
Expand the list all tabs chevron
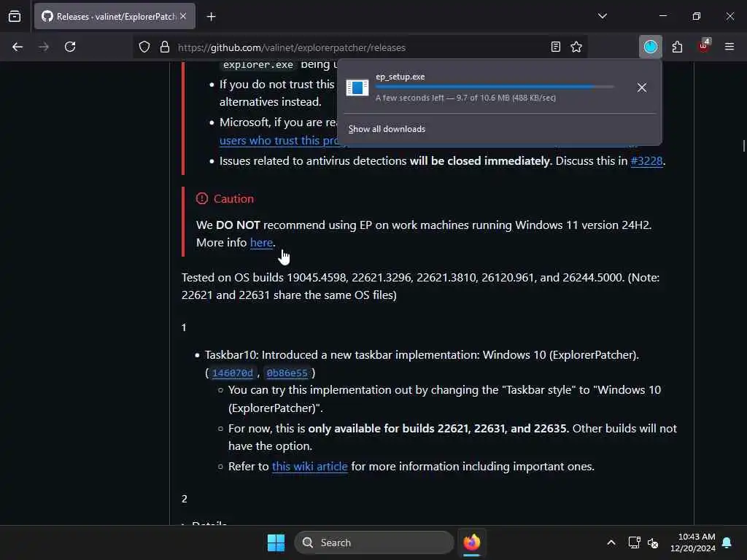[602, 16]
